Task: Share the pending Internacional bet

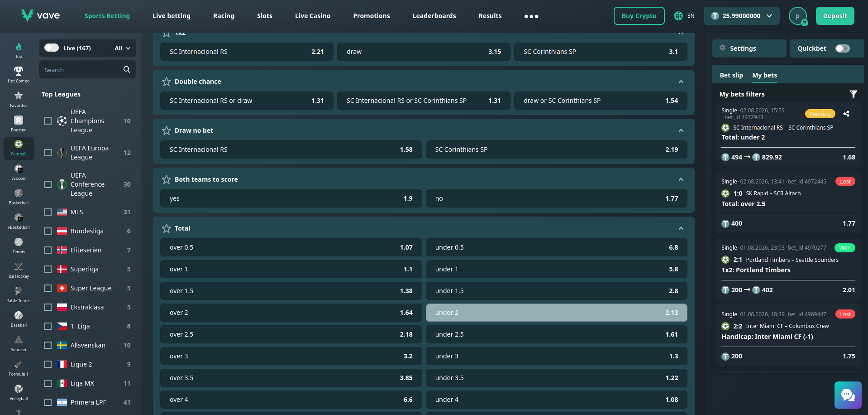Action: click(x=846, y=114)
